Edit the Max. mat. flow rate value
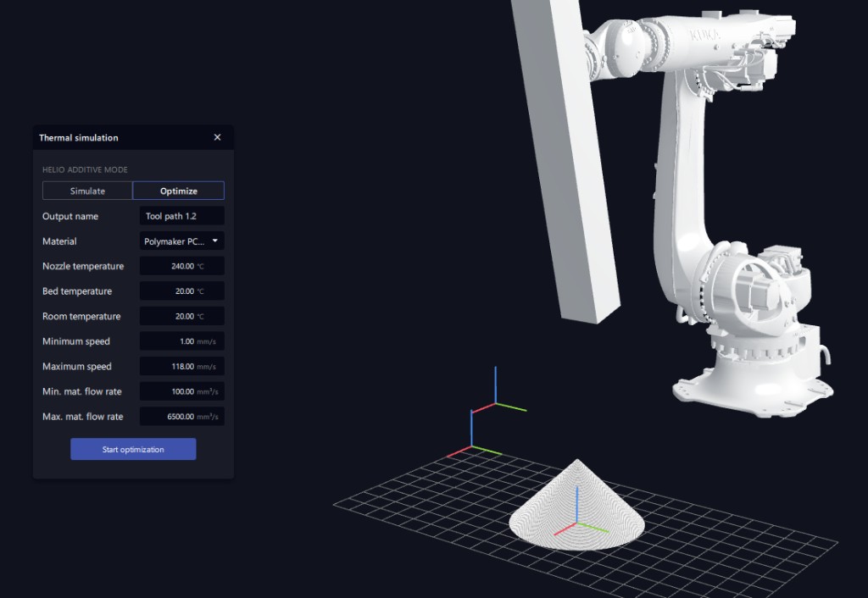The image size is (868, 598). pyautogui.click(x=181, y=416)
